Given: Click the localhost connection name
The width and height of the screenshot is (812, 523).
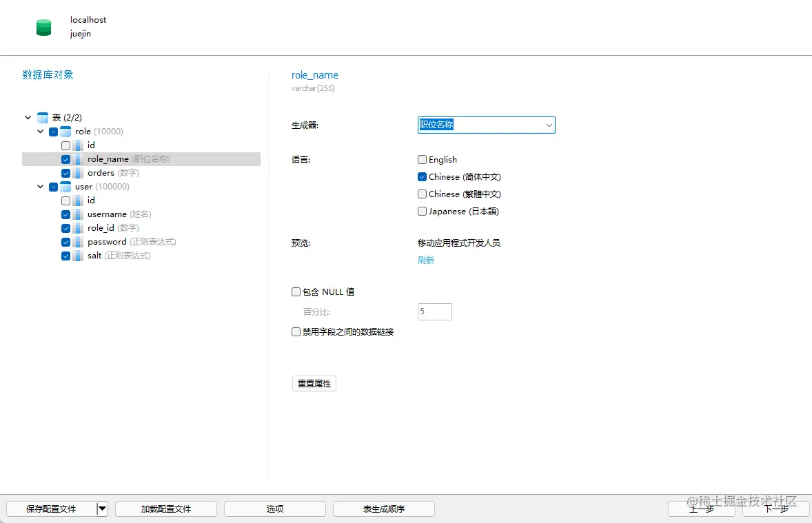Looking at the screenshot, I should point(88,20).
